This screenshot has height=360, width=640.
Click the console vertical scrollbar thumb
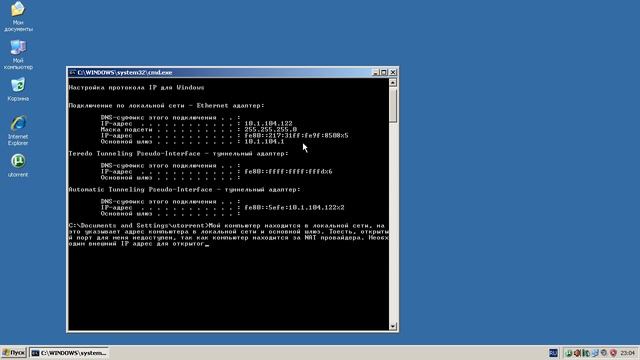tap(393, 105)
